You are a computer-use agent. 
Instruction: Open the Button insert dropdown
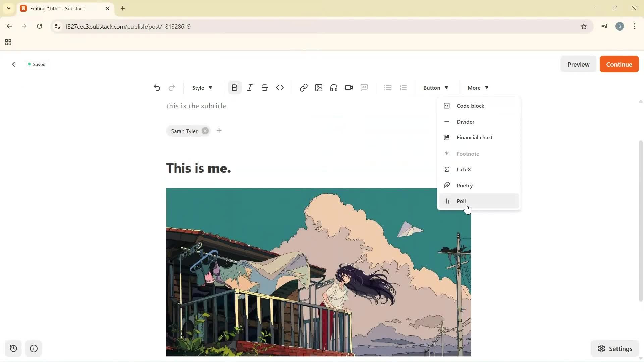point(435,87)
